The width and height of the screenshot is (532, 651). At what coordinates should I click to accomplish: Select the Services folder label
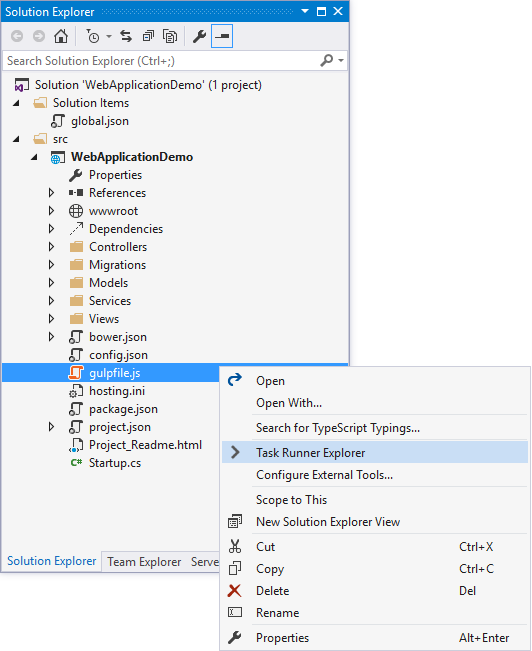point(110,301)
